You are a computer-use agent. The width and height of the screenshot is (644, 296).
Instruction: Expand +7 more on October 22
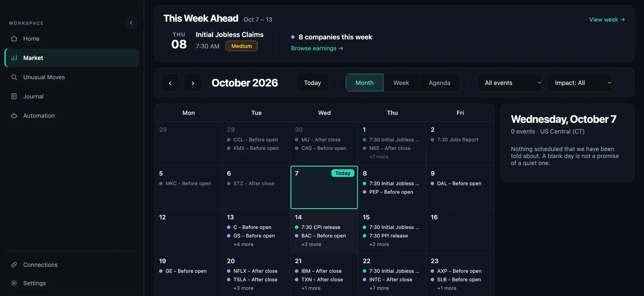tap(379, 288)
